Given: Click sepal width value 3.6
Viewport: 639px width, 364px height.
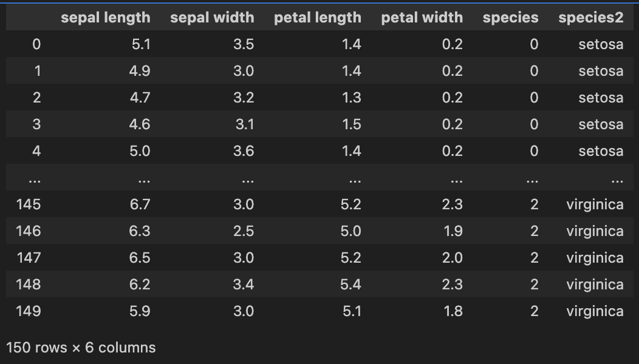Looking at the screenshot, I should click(244, 151).
